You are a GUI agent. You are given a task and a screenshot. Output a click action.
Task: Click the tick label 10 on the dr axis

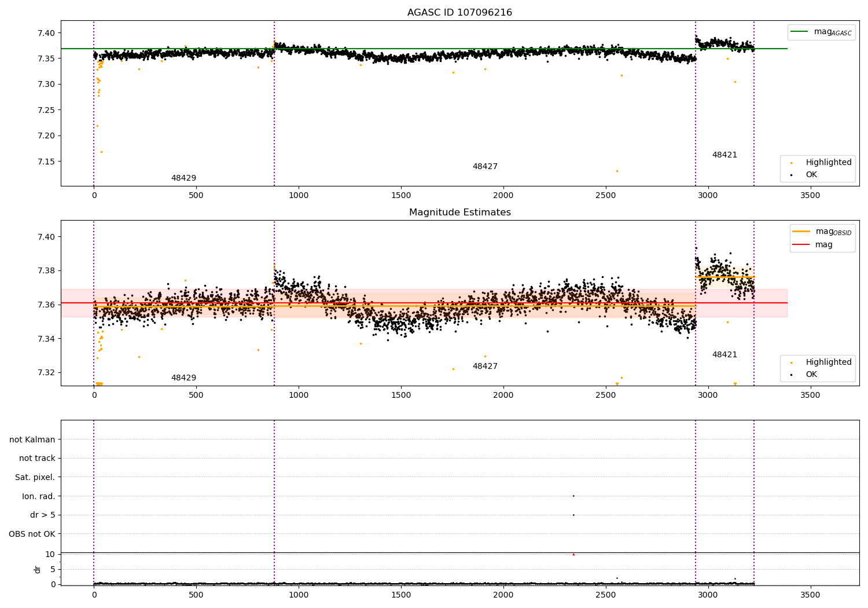(x=50, y=555)
